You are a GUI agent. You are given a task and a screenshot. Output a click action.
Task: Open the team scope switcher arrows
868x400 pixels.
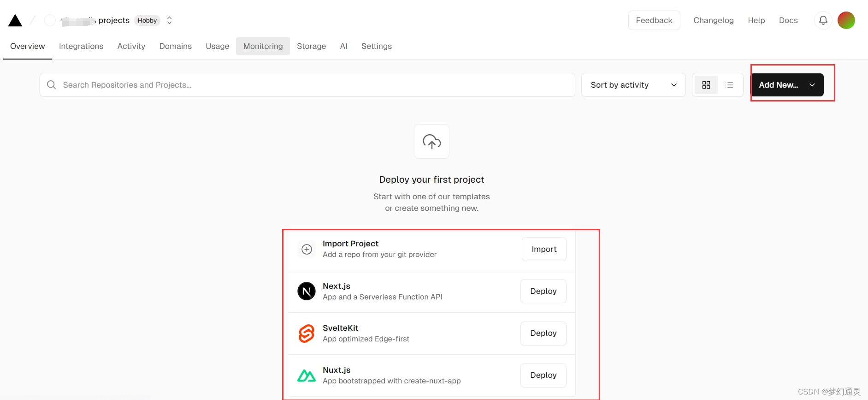(170, 20)
